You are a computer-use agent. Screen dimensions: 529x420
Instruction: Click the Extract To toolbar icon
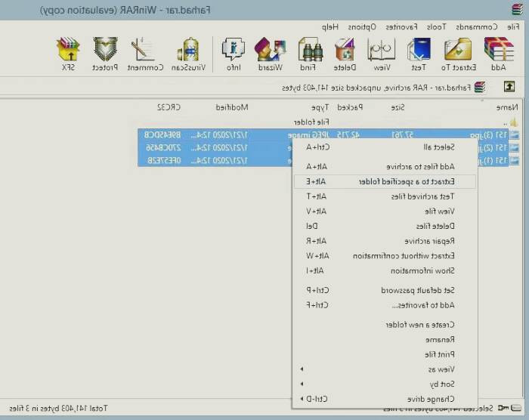(x=459, y=53)
